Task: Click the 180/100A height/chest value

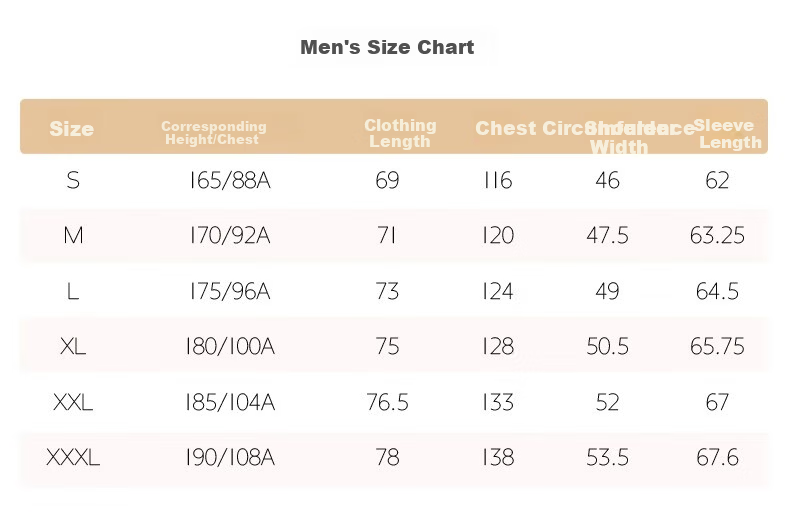Action: 230,347
